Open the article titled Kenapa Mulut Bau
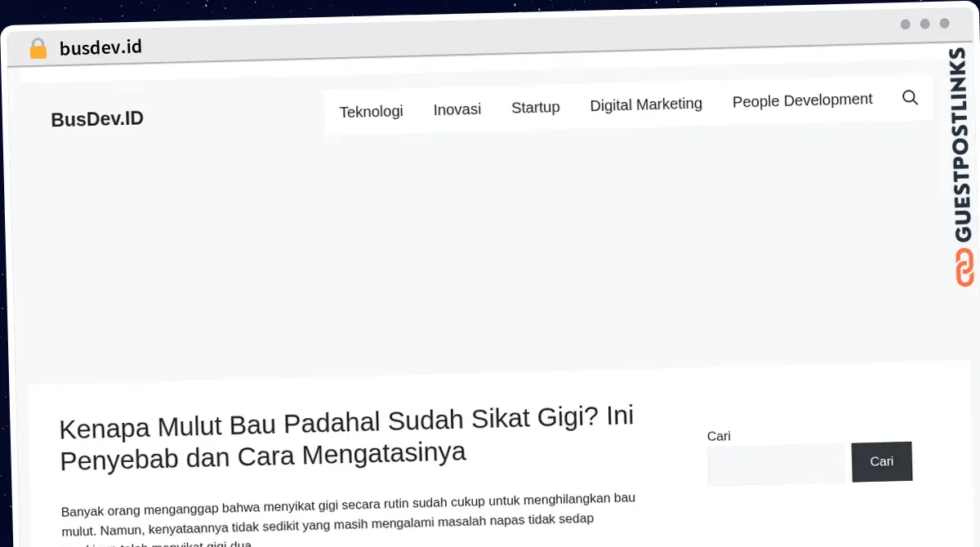 [347, 438]
